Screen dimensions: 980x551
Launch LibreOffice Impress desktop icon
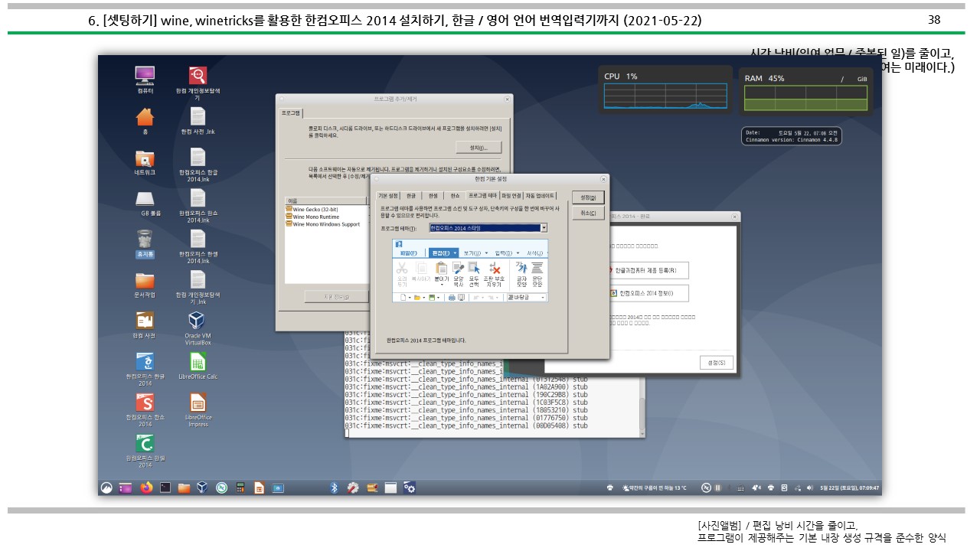click(198, 403)
